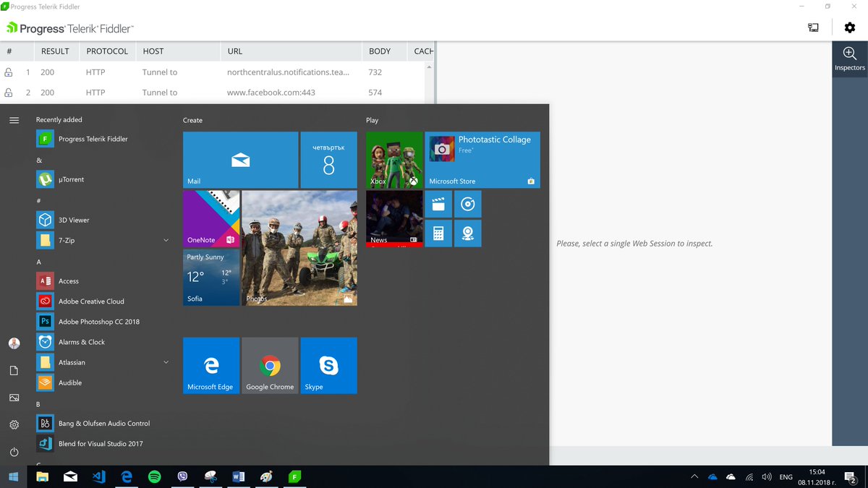Image resolution: width=868 pixels, height=488 pixels.
Task: Open the OneNote tile
Action: point(211,218)
